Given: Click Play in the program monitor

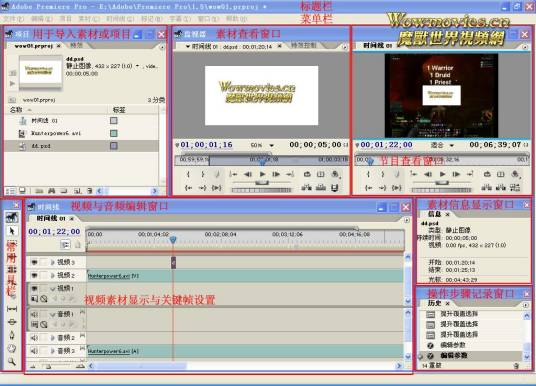Looking at the screenshot, I should click(442, 174).
